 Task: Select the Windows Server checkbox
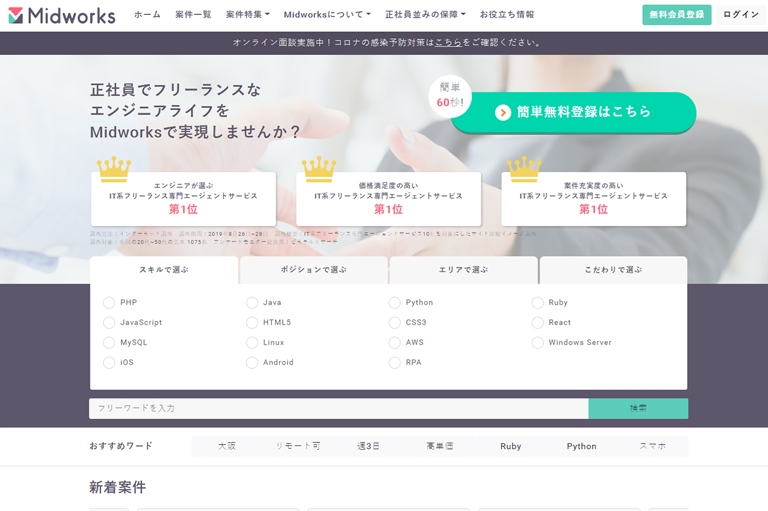[x=537, y=342]
